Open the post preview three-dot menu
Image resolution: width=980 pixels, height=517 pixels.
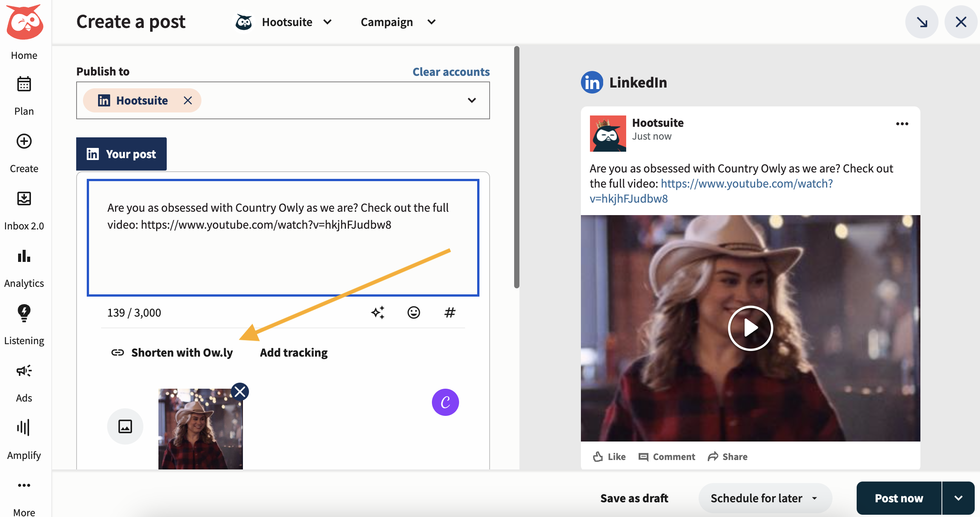(902, 124)
